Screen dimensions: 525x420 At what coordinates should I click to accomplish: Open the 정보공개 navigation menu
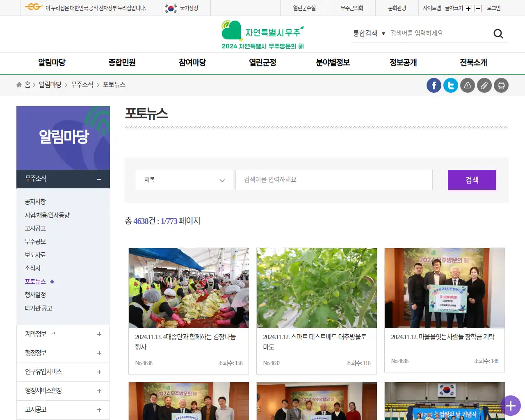click(x=402, y=63)
